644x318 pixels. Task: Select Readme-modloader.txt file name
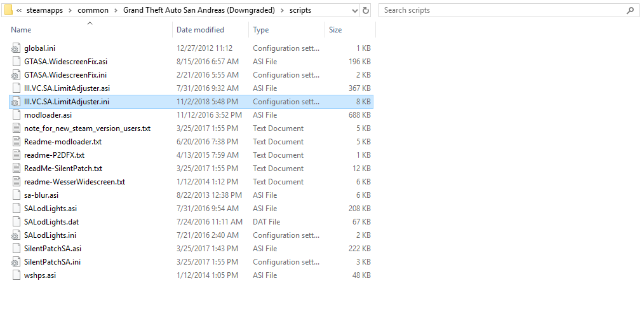pyautogui.click(x=63, y=142)
